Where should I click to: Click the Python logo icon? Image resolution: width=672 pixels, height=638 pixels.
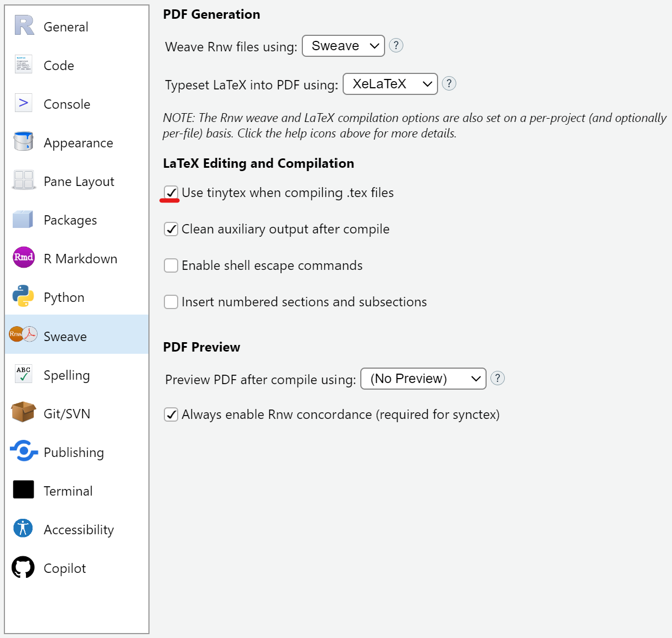(24, 296)
